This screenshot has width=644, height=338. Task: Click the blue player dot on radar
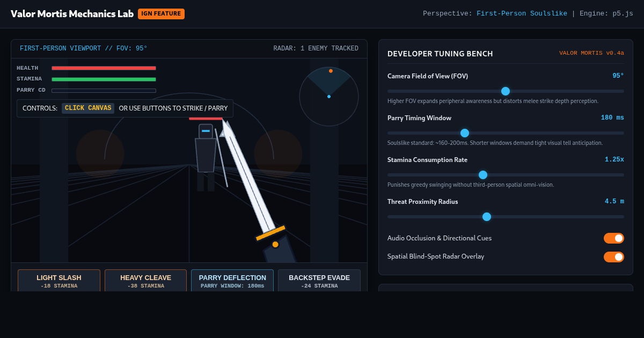tap(329, 97)
